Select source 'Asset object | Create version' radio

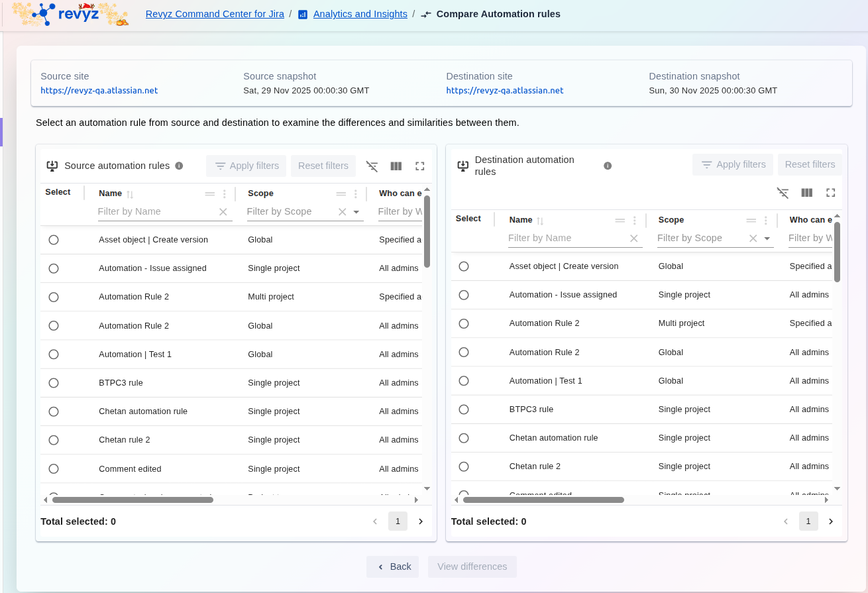coord(54,240)
